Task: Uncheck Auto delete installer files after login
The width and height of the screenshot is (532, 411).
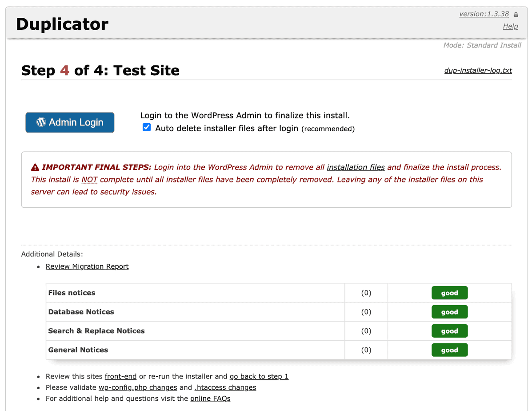Action: point(147,127)
